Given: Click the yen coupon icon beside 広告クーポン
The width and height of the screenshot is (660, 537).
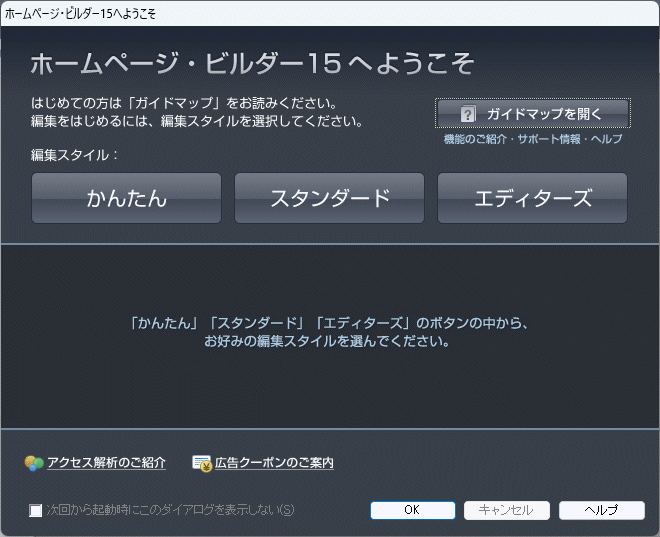Looking at the screenshot, I should 202,463.
